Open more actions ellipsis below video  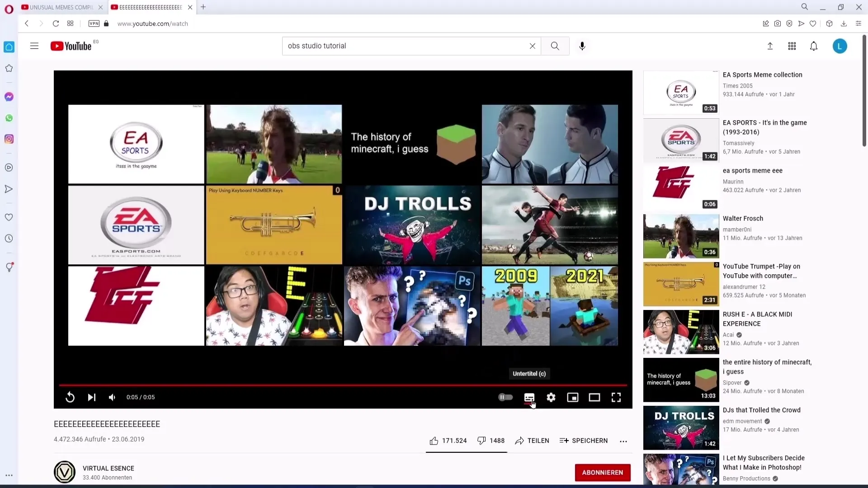pyautogui.click(x=623, y=441)
